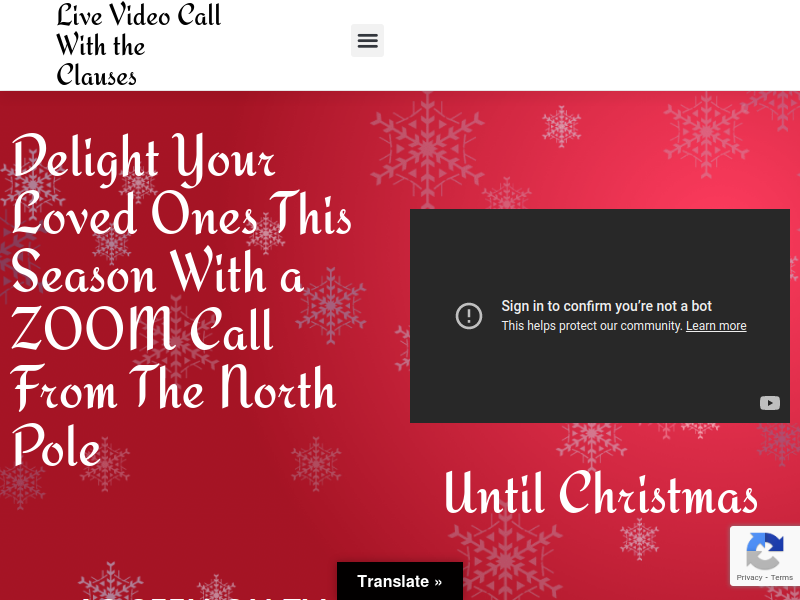
Task: Open the hamburger navigation menu
Action: tap(367, 40)
